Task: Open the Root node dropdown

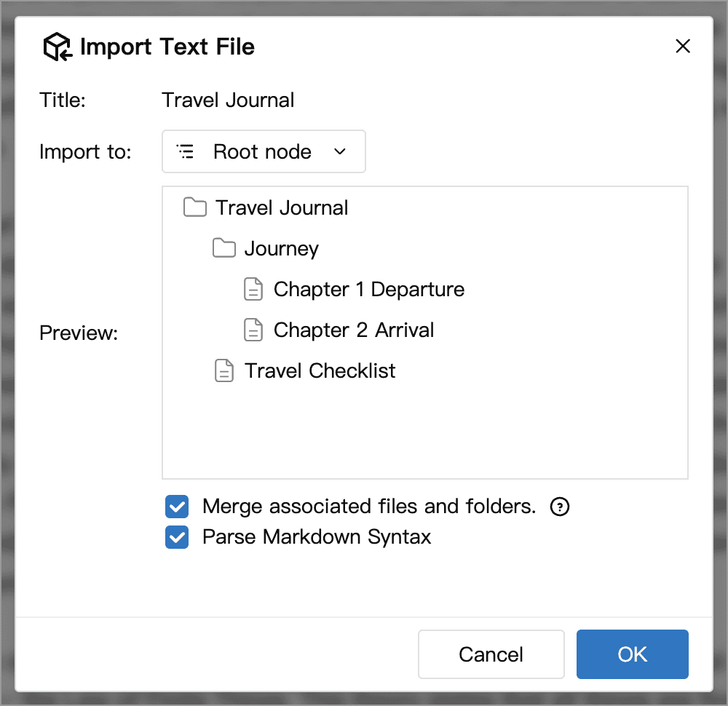Action: (x=264, y=151)
